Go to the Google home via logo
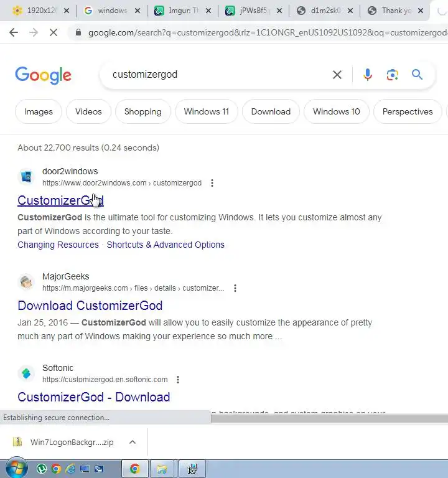Screen dimensions: 448x478 click(44, 75)
